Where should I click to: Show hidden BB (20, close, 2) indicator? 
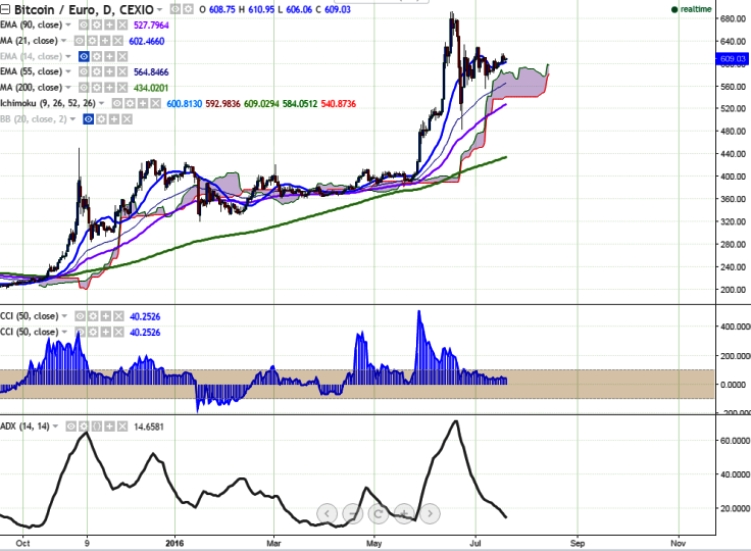(x=89, y=119)
